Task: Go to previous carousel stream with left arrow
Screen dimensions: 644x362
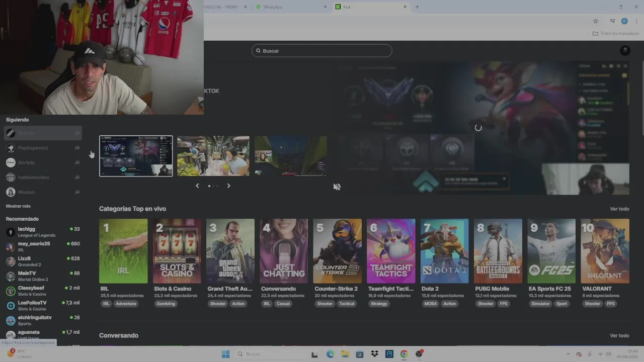Action: [x=197, y=186]
